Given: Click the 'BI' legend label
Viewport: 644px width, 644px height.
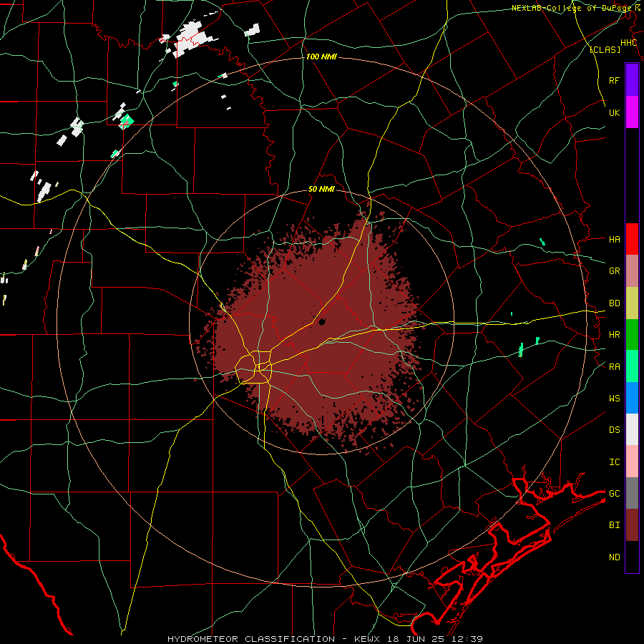Looking at the screenshot, I should [x=614, y=525].
